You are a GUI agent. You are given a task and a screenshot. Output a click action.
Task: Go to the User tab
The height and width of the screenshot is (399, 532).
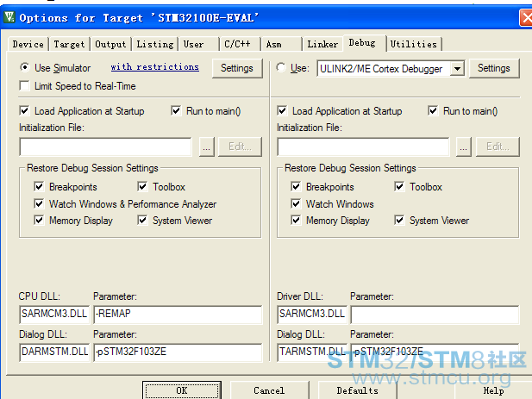click(199, 44)
